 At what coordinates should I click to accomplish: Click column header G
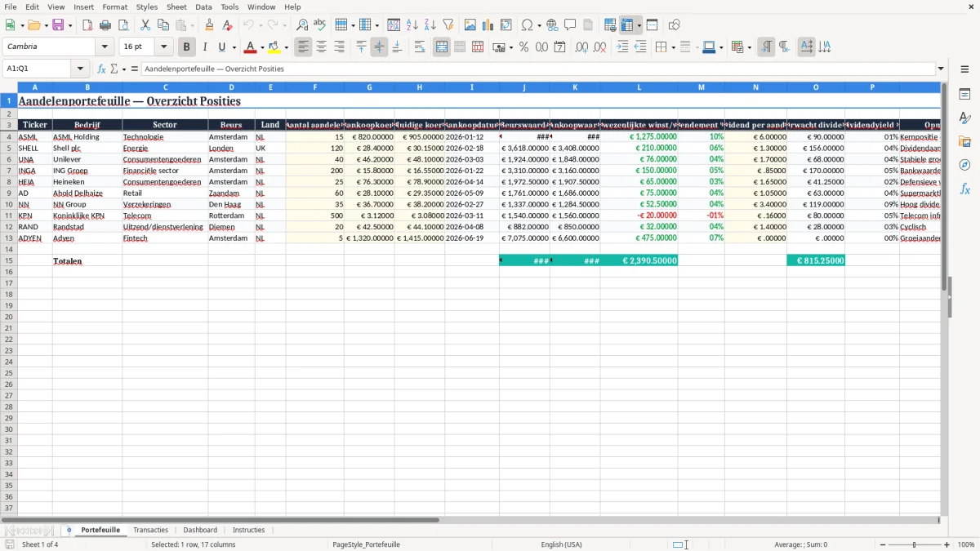click(x=369, y=87)
